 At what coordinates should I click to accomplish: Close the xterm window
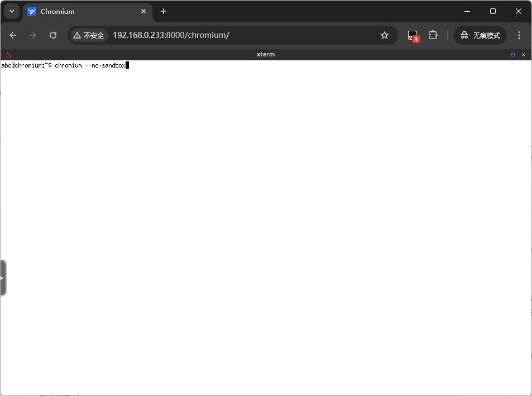(x=524, y=55)
